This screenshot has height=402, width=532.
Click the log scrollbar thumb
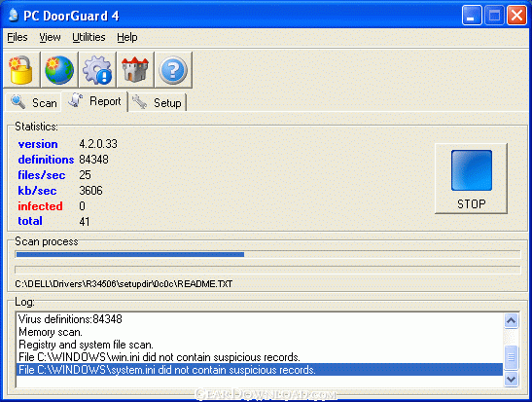(512, 357)
